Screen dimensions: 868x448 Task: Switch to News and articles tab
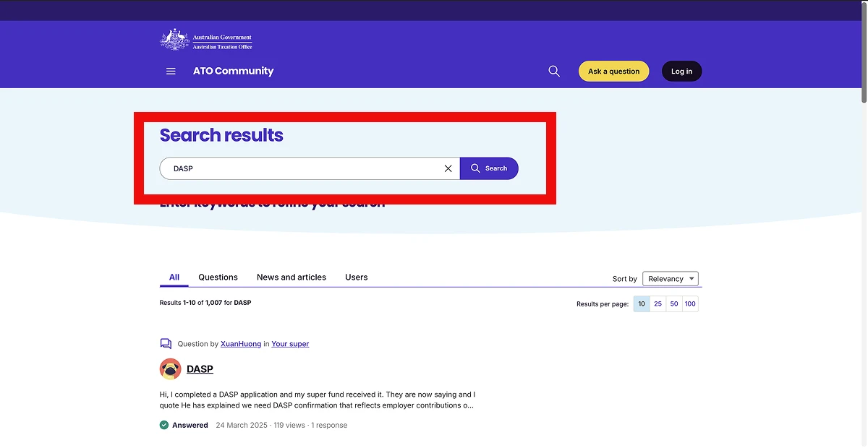click(x=291, y=277)
